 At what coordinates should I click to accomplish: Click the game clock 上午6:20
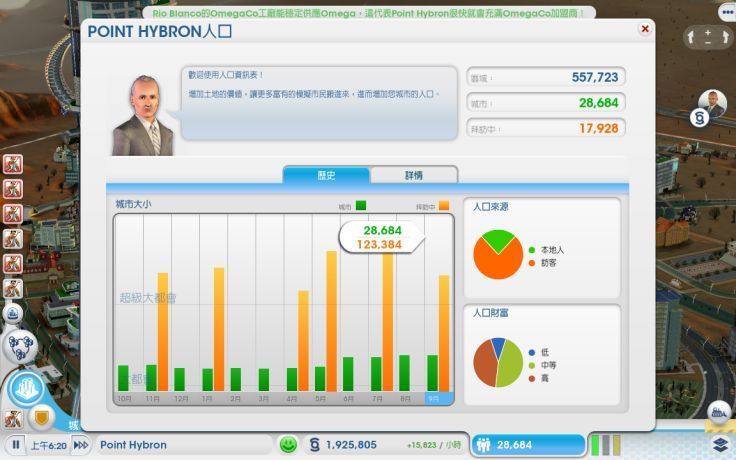pyautogui.click(x=49, y=445)
